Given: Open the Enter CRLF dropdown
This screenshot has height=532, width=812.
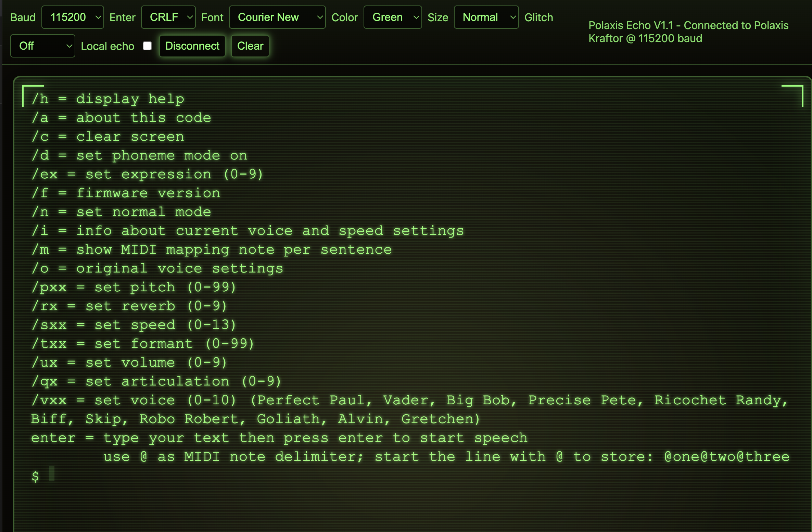Looking at the screenshot, I should pos(168,17).
